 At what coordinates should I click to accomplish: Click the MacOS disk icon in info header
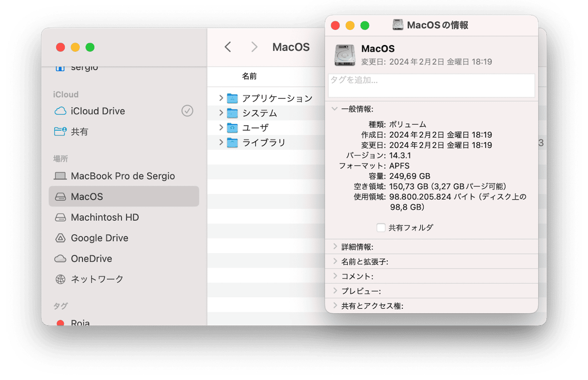[x=345, y=55]
